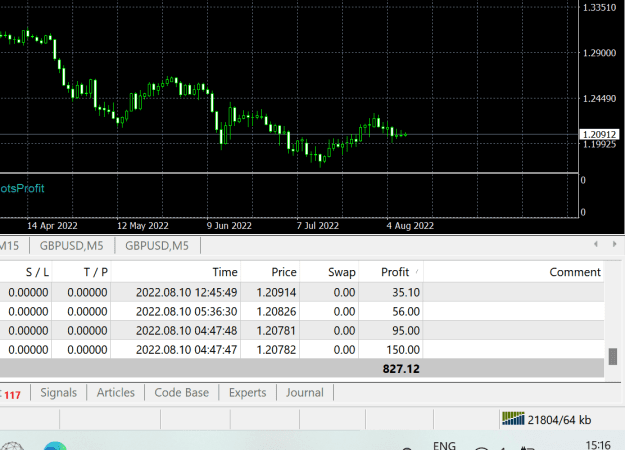Click swap 0.00 in the 12:45:49 row
625x450 pixels.
pyautogui.click(x=344, y=293)
